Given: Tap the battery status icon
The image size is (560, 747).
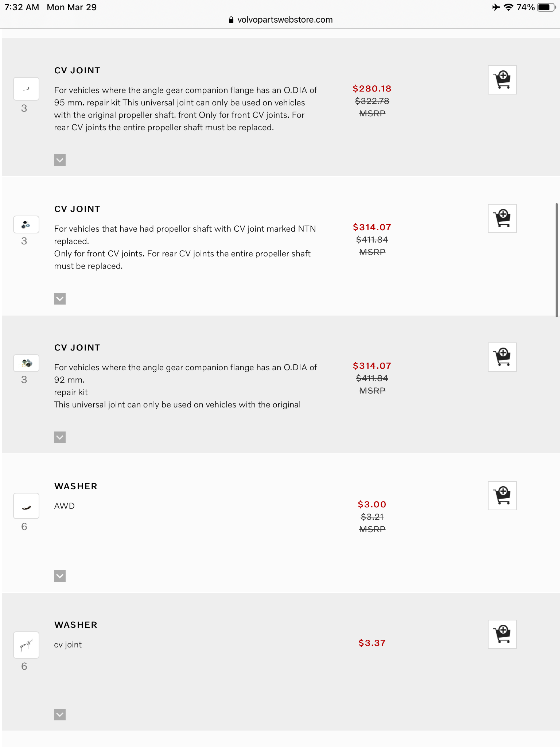Looking at the screenshot, I should point(545,7).
